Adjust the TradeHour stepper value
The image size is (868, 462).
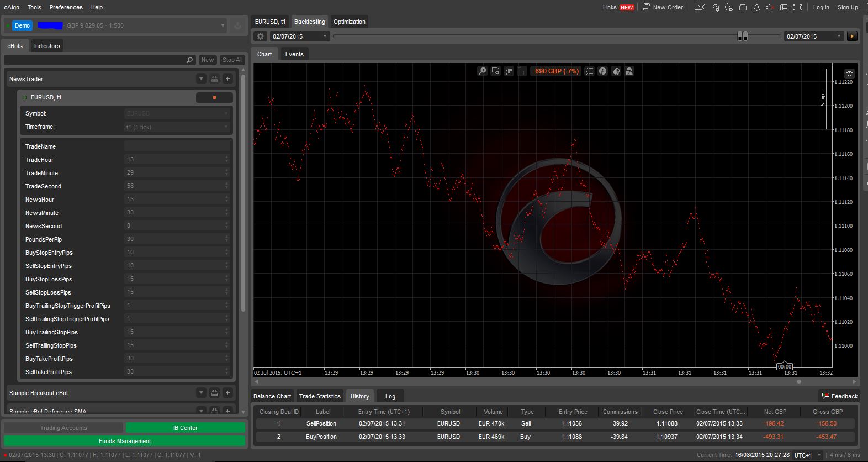pos(226,159)
